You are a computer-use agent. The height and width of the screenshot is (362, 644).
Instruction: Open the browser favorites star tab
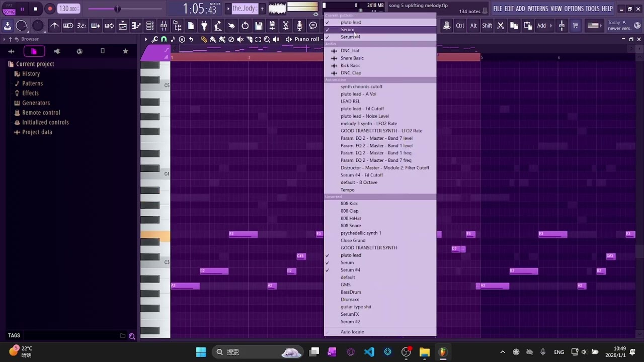pyautogui.click(x=125, y=51)
